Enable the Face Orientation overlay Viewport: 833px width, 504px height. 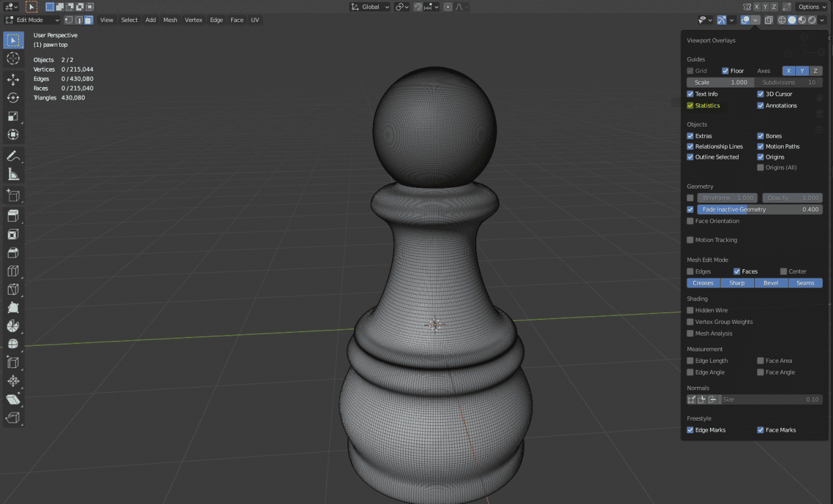coord(690,220)
